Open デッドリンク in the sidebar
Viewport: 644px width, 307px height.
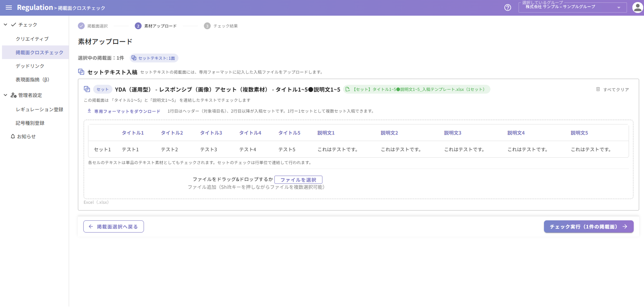30,66
